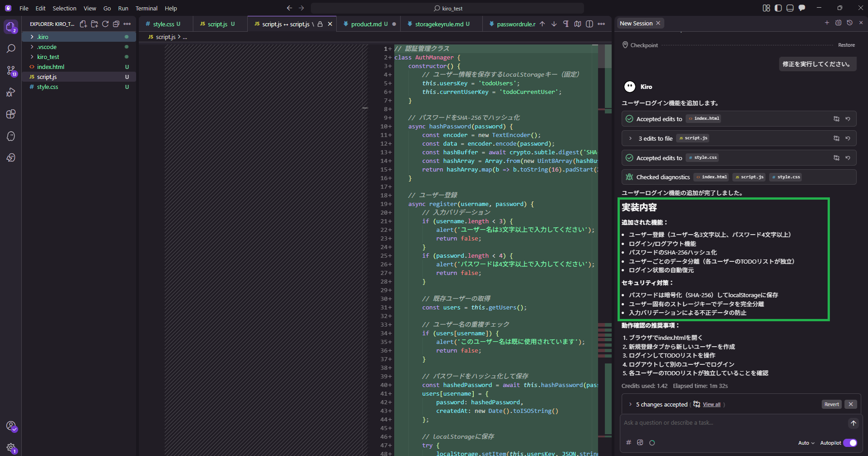Click the Kiro ghost icon in activity bar
This screenshot has height=456, width=868.
tap(11, 136)
